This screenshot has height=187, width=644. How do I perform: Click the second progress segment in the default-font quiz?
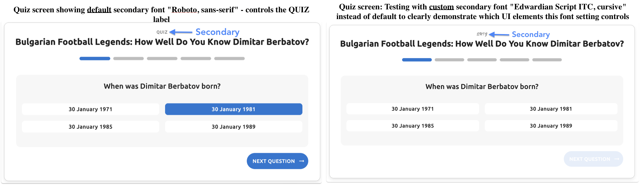click(x=128, y=59)
